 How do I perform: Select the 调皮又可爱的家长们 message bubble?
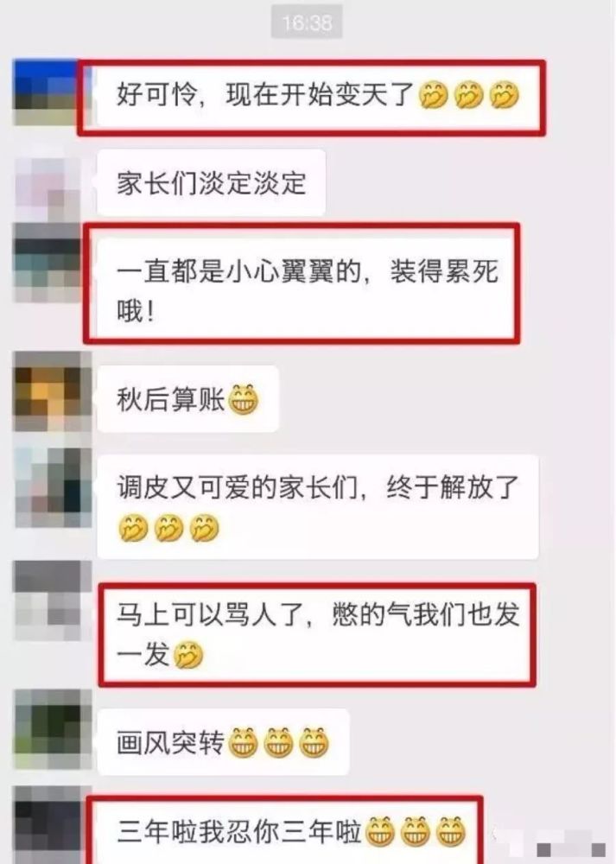coord(317,506)
